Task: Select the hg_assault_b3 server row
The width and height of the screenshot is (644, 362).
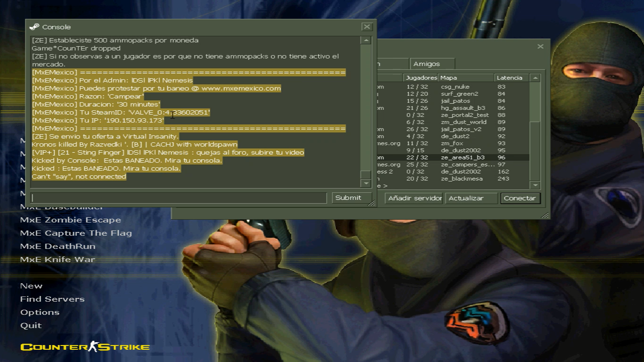Action: (x=453, y=108)
